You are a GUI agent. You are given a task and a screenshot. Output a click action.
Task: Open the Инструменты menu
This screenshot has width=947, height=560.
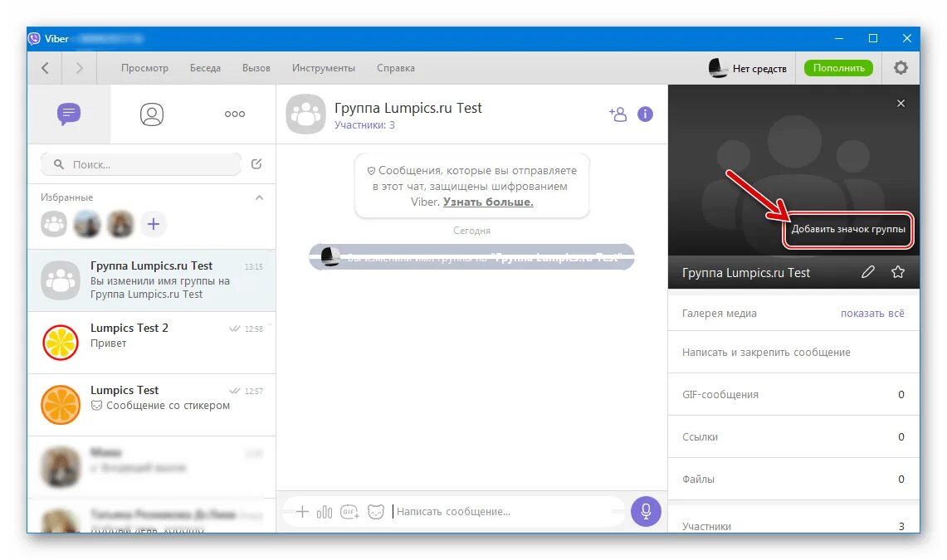[324, 67]
